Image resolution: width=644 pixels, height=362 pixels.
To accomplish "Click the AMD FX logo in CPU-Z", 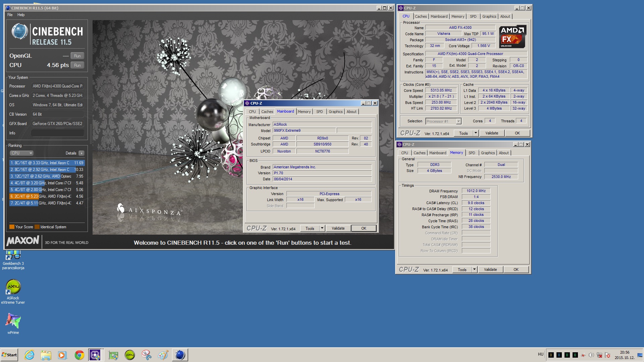I will (x=512, y=37).
